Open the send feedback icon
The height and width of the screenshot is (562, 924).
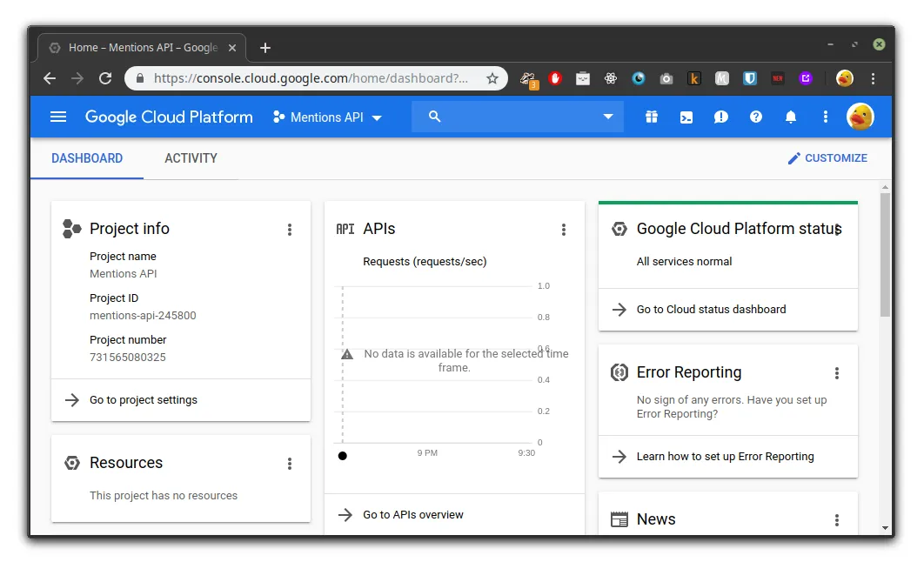point(720,117)
